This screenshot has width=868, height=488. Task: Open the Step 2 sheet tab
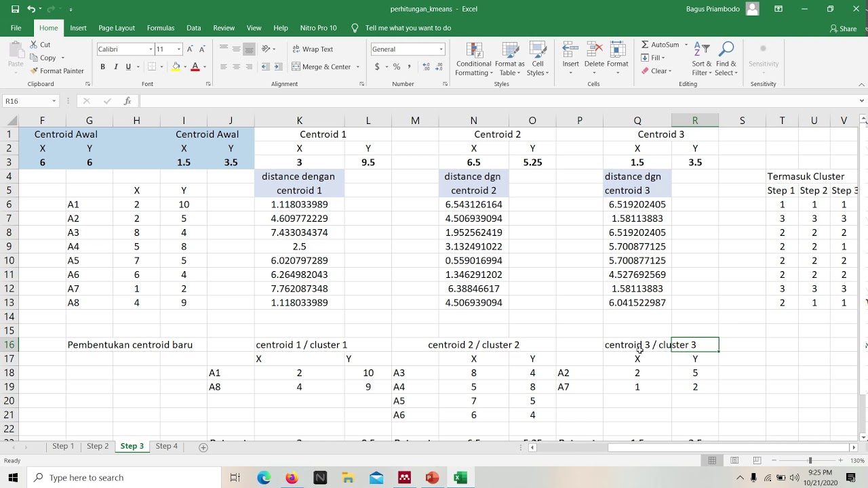pos(98,446)
